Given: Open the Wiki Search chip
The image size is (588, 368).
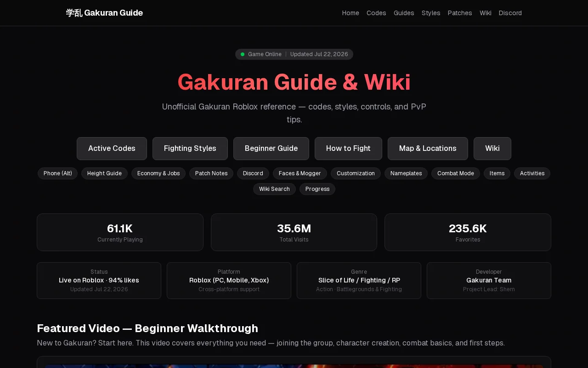Looking at the screenshot, I should click(274, 189).
